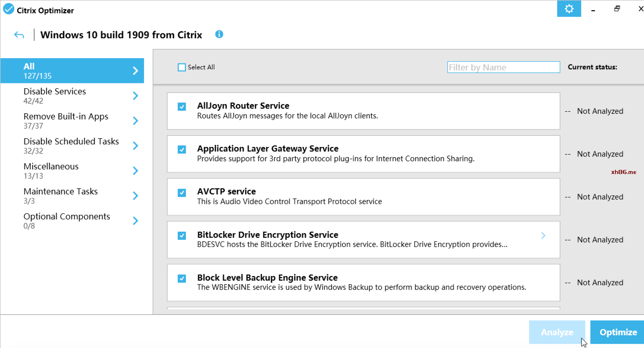Screen dimensions: 644x348
Task: Expand Remove Built-in Apps chevron
Action: tap(135, 121)
